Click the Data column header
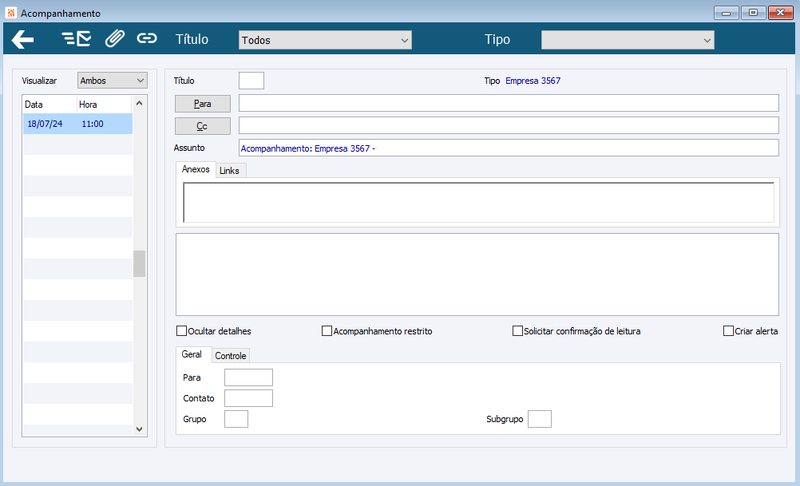 pos(50,105)
